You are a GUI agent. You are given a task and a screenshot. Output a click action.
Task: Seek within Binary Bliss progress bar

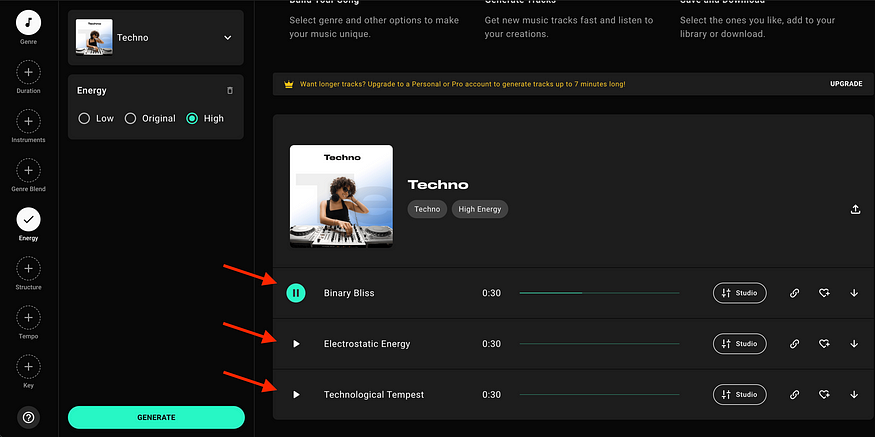[599, 293]
